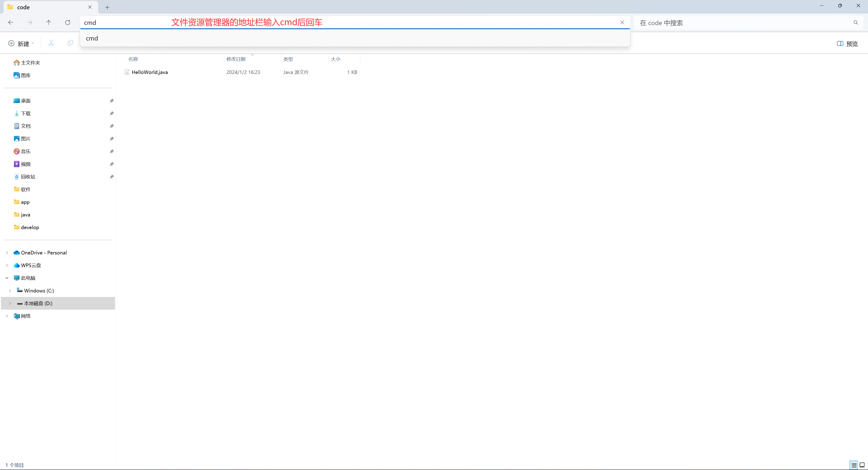The image size is (868, 470).
Task: Click the scissors cut icon
Action: [x=51, y=43]
